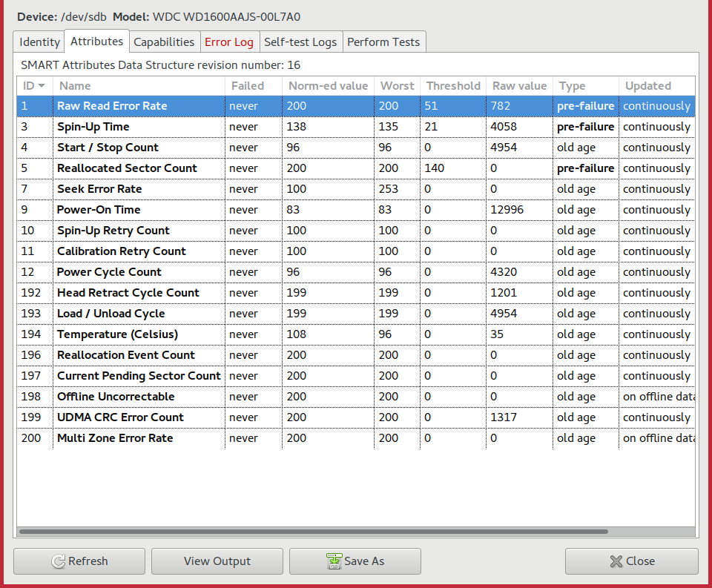This screenshot has width=712, height=588.
Task: Open the Error Log tab
Action: tap(228, 42)
